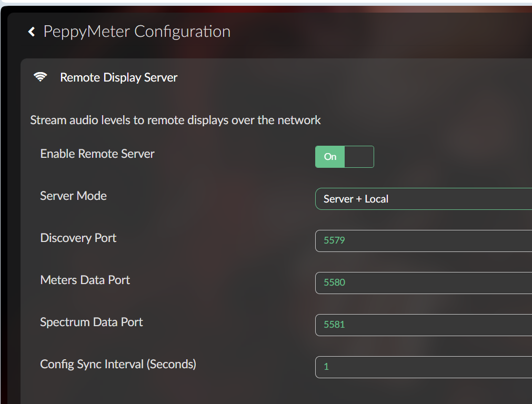Viewport: 532px width, 404px height.
Task: Click the Config Sync Interval (Seconds) label
Action: click(x=118, y=364)
